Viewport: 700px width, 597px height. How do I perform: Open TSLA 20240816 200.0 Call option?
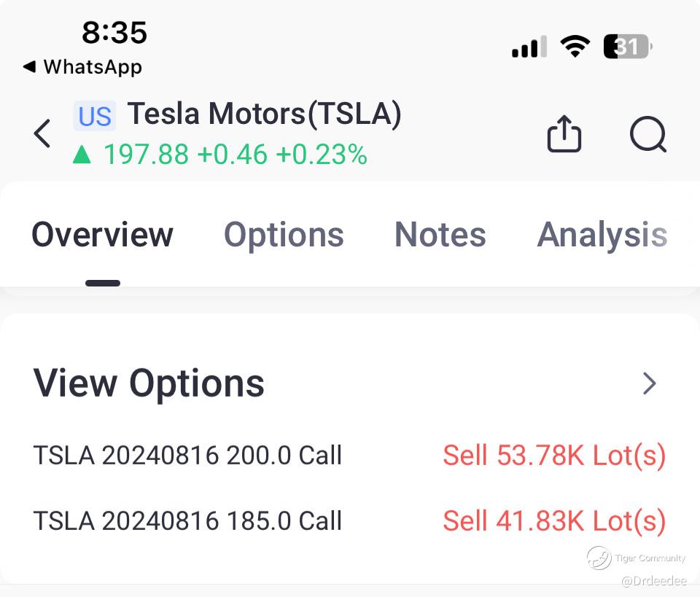187,456
